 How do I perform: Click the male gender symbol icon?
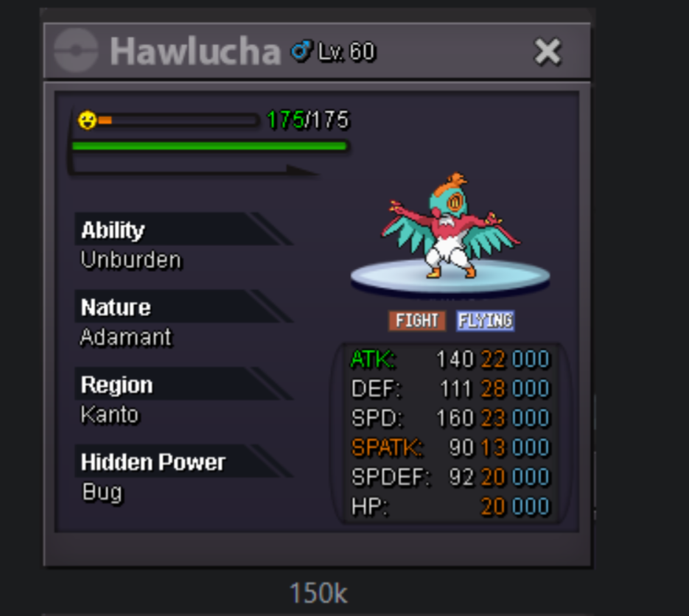pyautogui.click(x=301, y=51)
